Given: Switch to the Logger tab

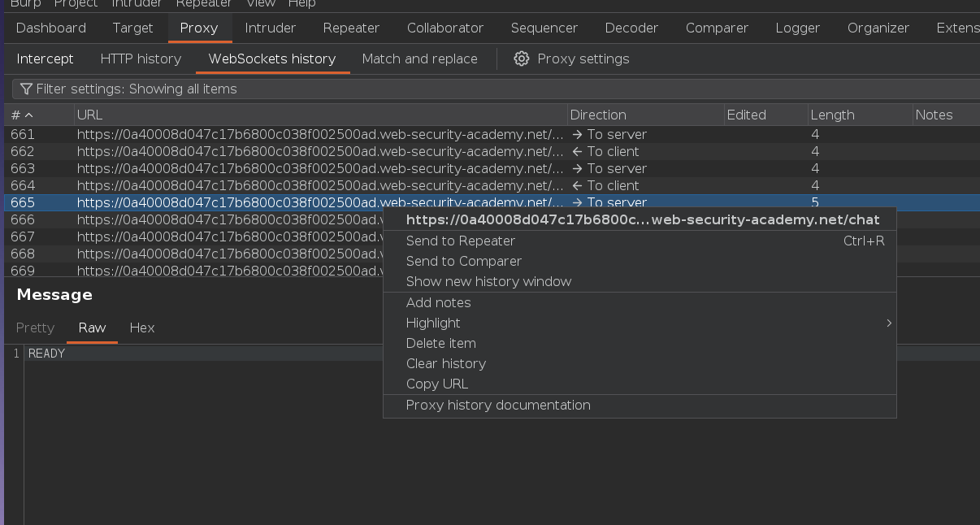Looking at the screenshot, I should (x=798, y=28).
